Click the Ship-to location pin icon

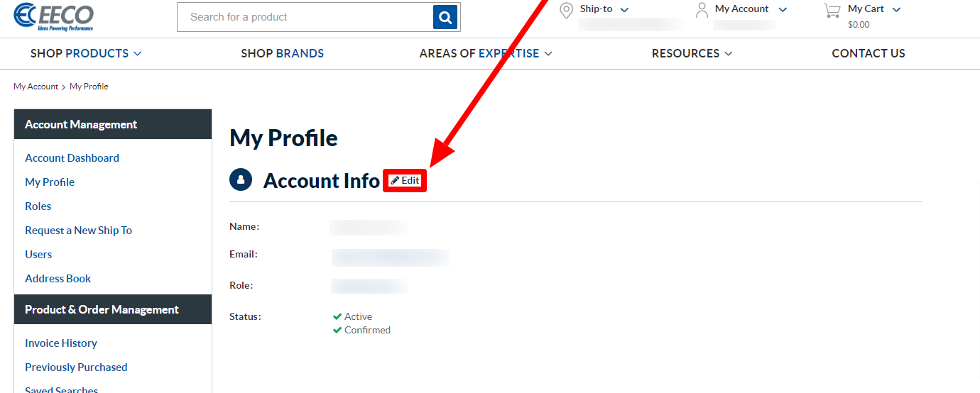[566, 11]
